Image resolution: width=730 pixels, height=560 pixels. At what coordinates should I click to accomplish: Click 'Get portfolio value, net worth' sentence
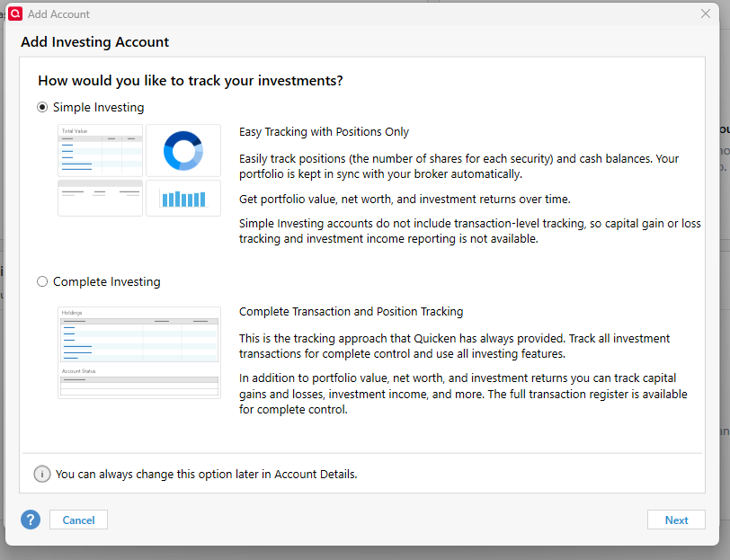[405, 200]
